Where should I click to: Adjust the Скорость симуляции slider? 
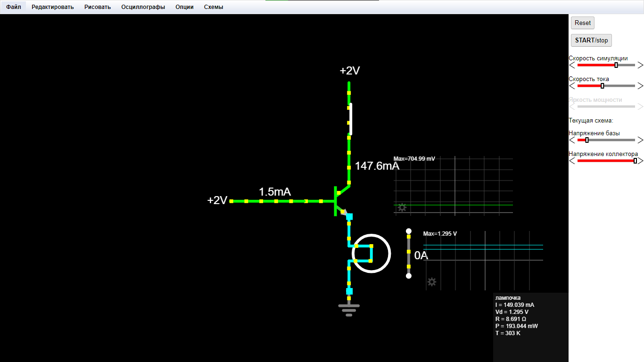coord(606,65)
